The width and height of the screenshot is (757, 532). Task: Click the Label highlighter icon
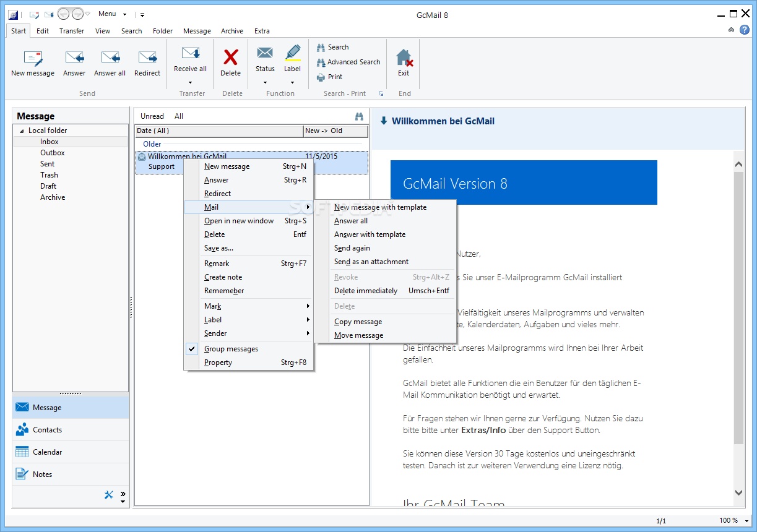pyautogui.click(x=293, y=53)
